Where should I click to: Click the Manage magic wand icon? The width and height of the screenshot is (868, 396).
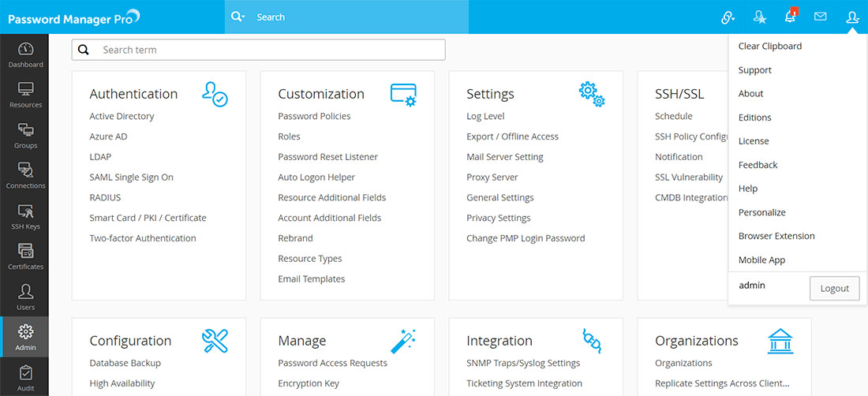point(403,341)
